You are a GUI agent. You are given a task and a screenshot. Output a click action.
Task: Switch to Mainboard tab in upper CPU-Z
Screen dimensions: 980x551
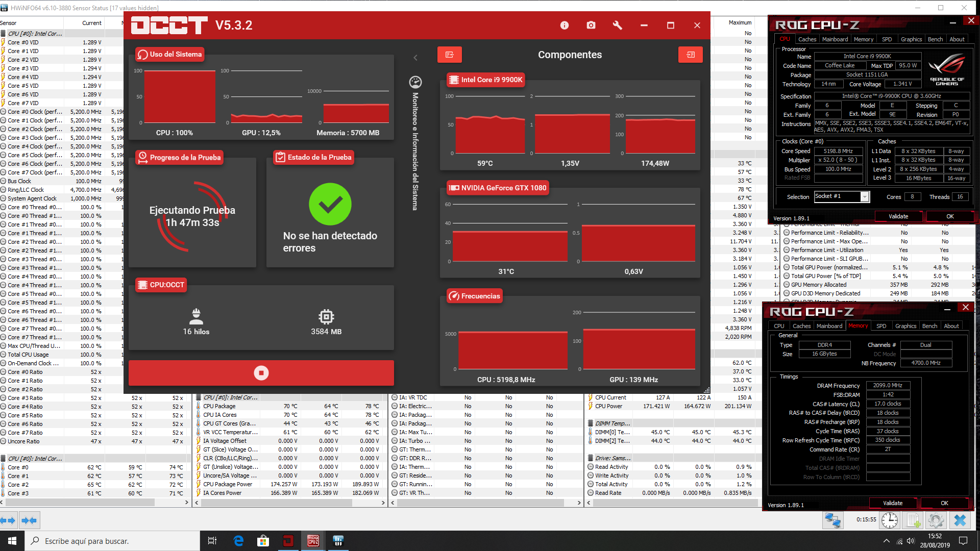[x=835, y=39]
